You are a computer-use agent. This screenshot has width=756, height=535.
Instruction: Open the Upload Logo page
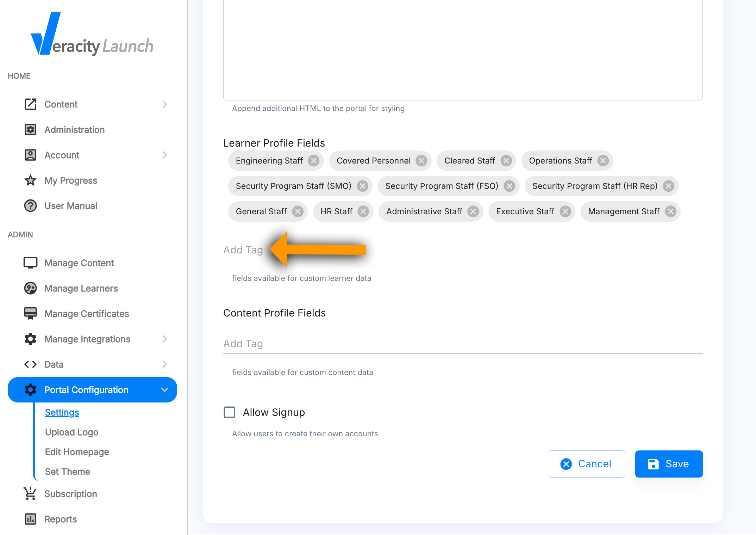point(71,432)
